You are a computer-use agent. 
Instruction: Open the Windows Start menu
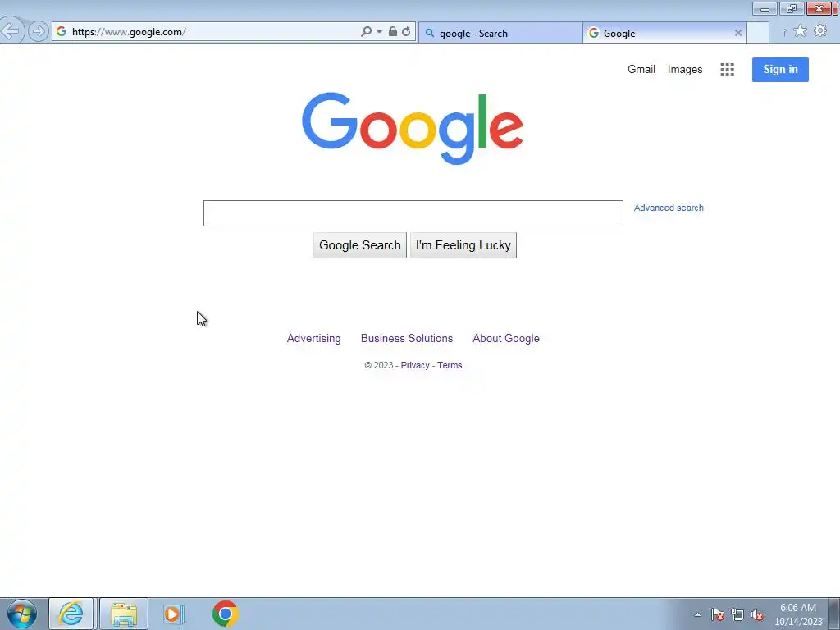(22, 614)
